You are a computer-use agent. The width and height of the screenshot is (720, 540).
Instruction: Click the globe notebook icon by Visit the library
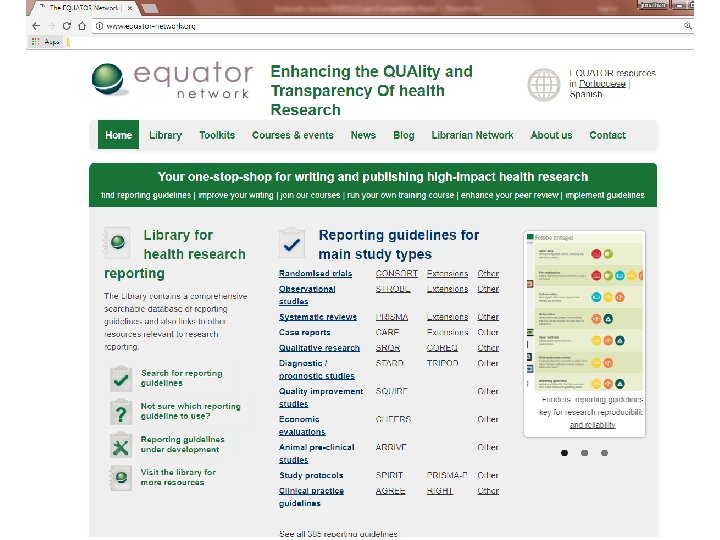pos(121,478)
